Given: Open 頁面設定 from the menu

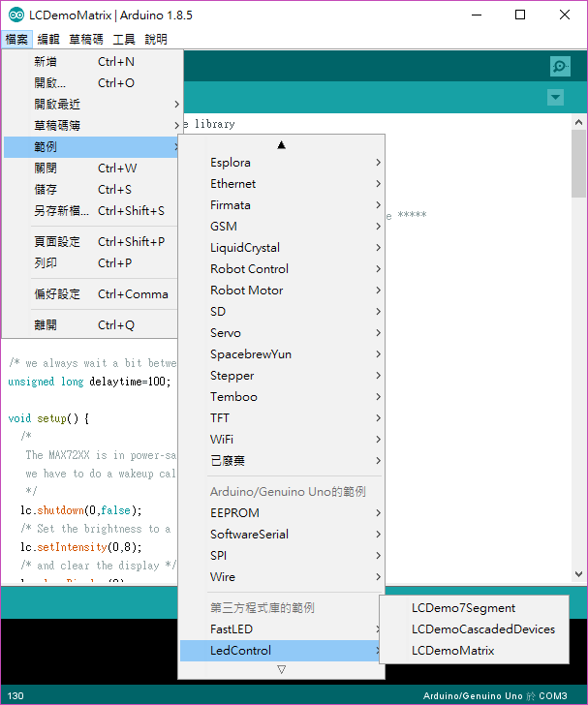Looking at the screenshot, I should pyautogui.click(x=91, y=241).
